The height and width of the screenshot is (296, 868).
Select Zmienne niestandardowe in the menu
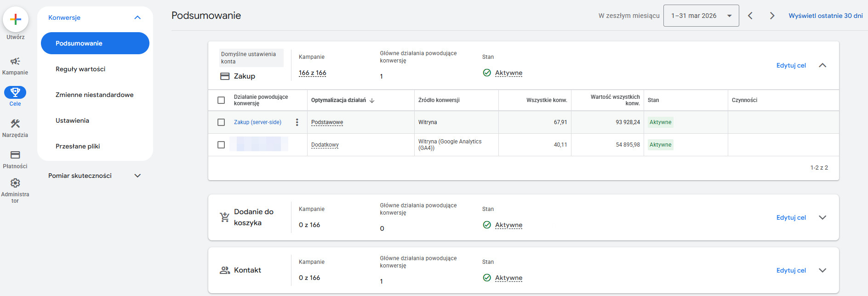[94, 95]
